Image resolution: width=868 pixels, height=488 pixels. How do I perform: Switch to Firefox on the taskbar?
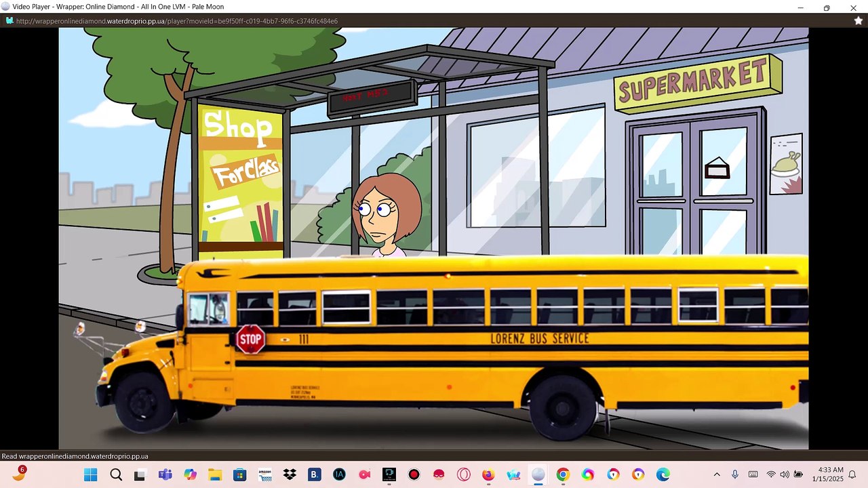click(x=488, y=474)
